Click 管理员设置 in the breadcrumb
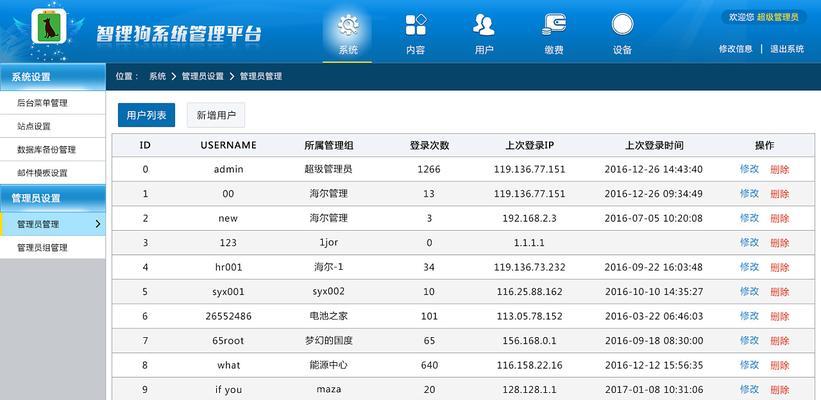This screenshot has width=821, height=400. [203, 76]
